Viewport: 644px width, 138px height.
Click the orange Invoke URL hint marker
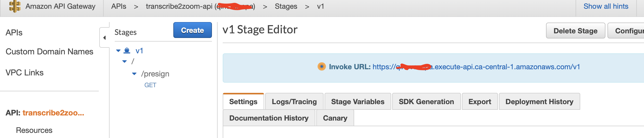click(321, 66)
